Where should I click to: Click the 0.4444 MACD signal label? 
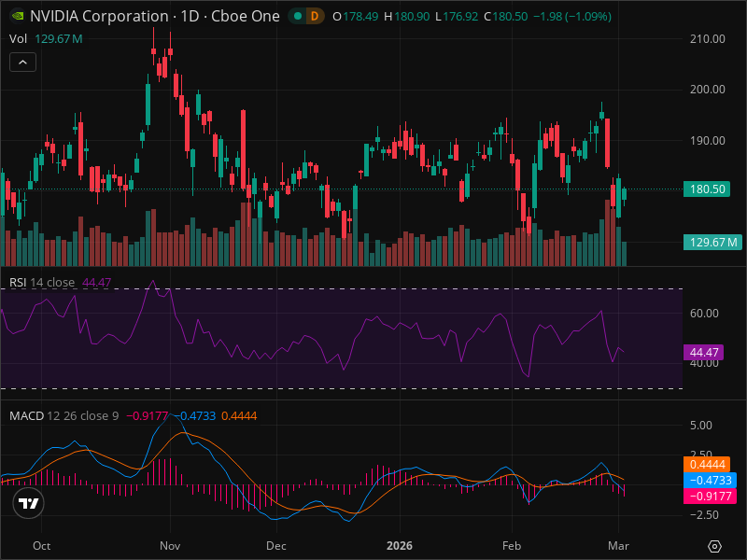tap(708, 464)
